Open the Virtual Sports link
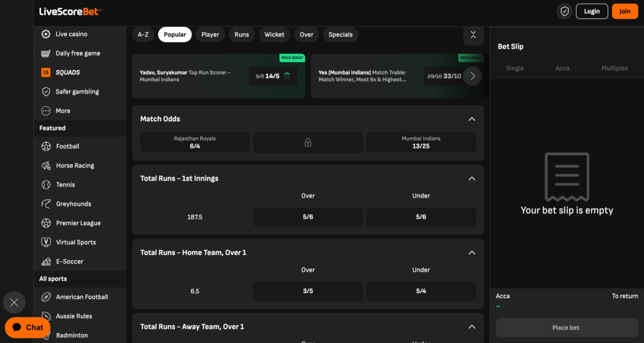The image size is (644, 343). pyautogui.click(x=76, y=242)
